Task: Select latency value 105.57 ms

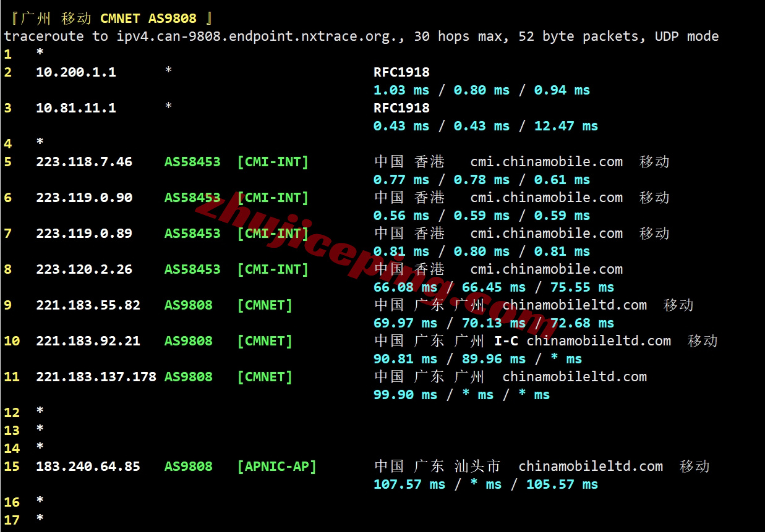Action: coord(562,484)
